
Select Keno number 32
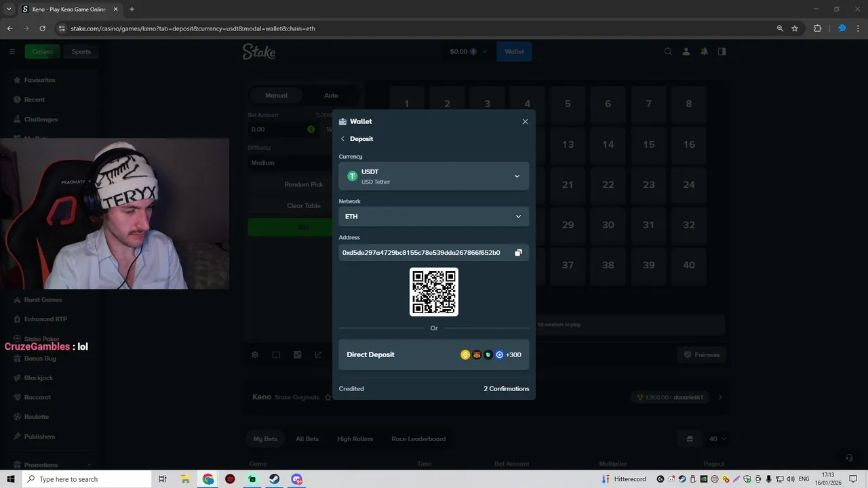(689, 225)
